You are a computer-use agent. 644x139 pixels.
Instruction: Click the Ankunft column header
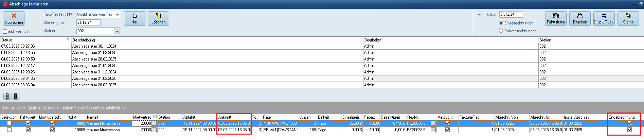[234, 117]
